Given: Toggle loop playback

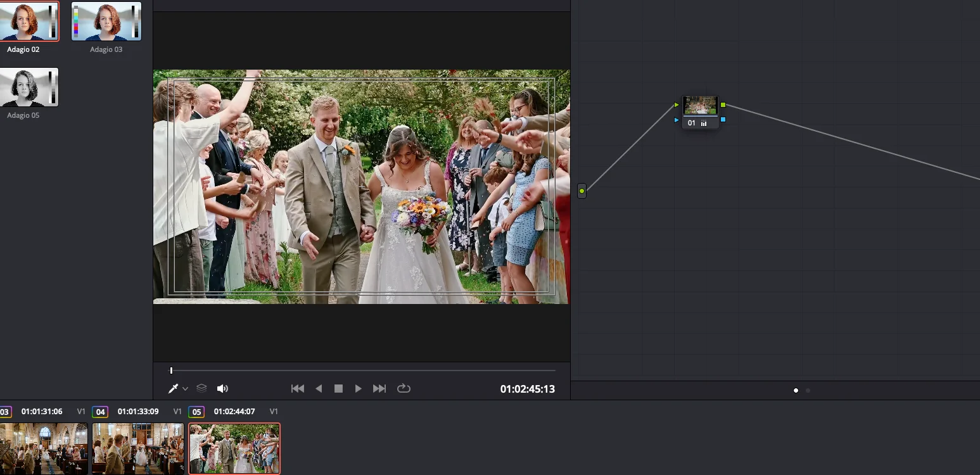Looking at the screenshot, I should click(404, 388).
